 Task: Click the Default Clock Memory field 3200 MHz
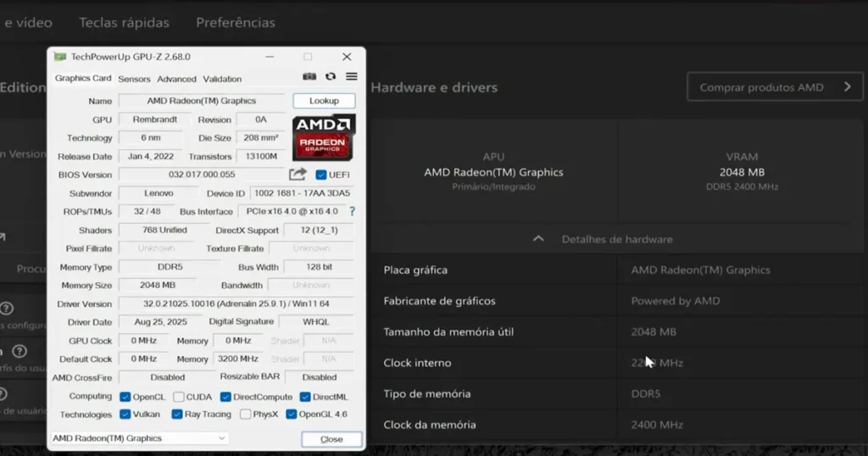(x=238, y=359)
